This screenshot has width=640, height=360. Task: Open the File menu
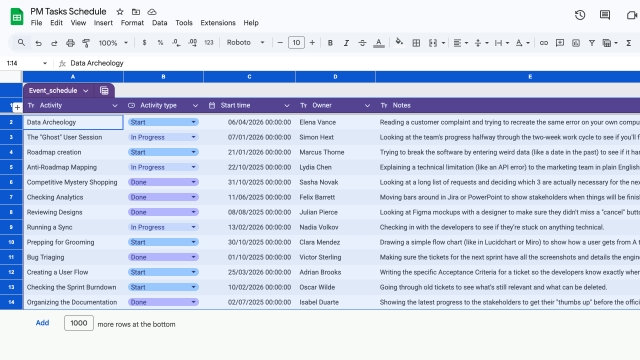(x=36, y=23)
